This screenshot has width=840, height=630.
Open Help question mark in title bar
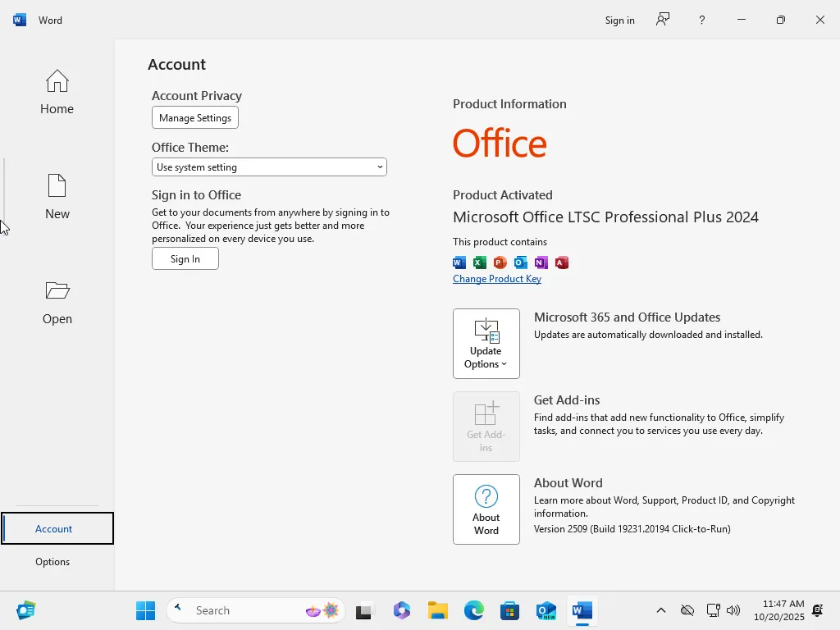[702, 20]
